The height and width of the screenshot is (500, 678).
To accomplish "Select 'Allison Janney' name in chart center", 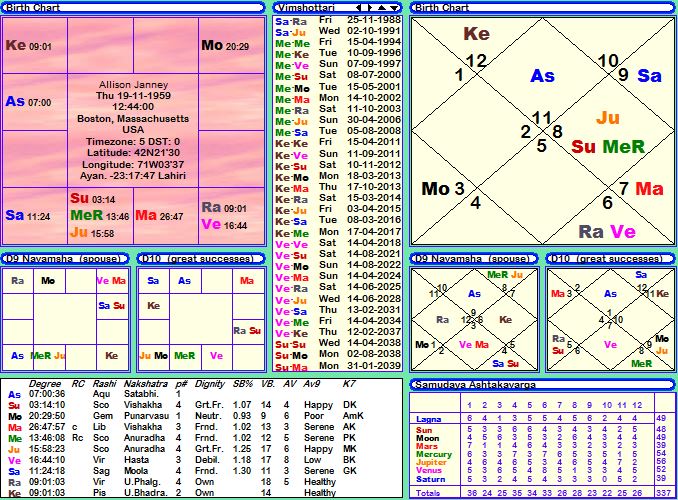I will coord(133,85).
